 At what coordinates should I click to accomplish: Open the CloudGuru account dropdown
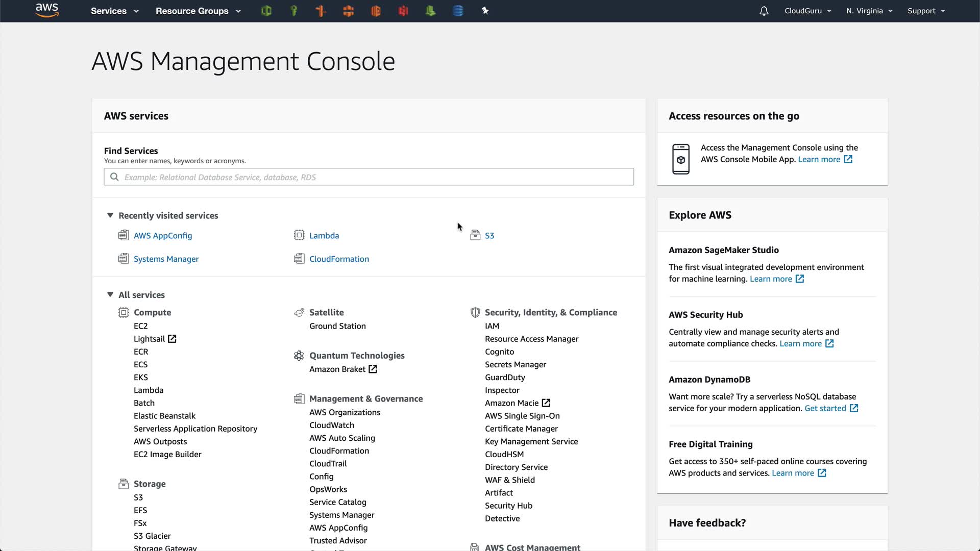point(807,11)
